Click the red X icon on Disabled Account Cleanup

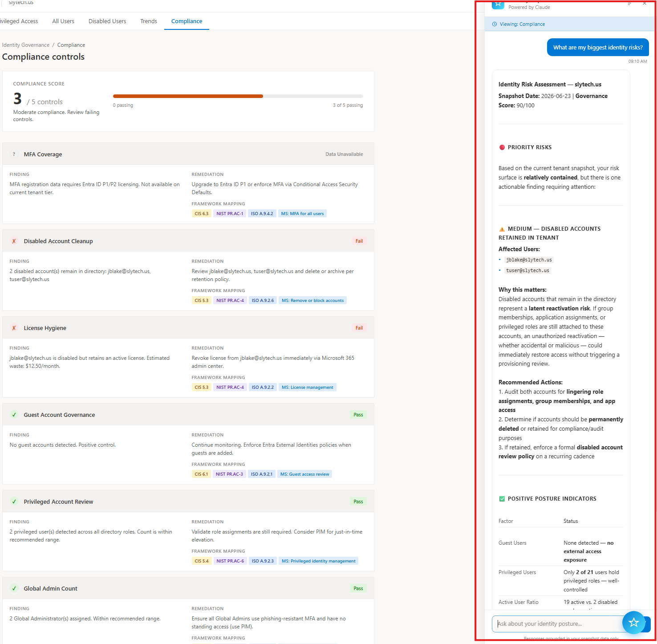coord(14,241)
